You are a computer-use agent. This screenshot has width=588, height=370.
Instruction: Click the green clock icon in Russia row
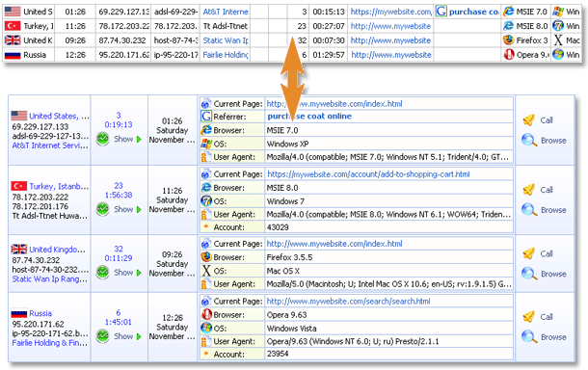coord(102,336)
